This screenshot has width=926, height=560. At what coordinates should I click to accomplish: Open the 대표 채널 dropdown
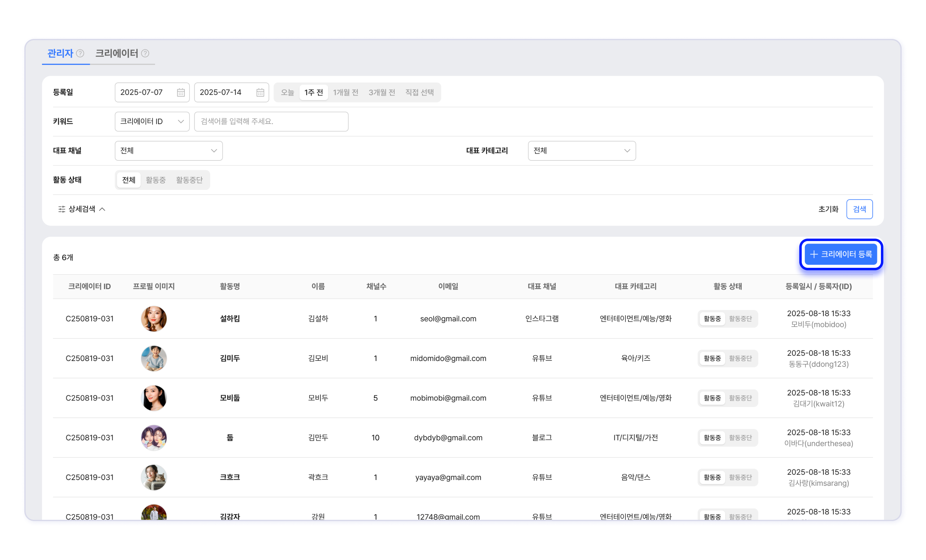168,151
